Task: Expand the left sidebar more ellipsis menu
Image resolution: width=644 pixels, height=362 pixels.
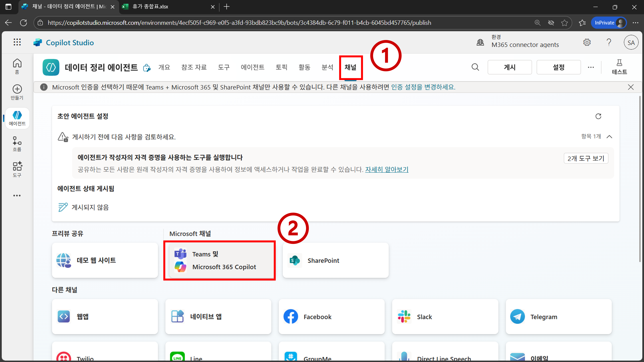Action: pyautogui.click(x=17, y=195)
